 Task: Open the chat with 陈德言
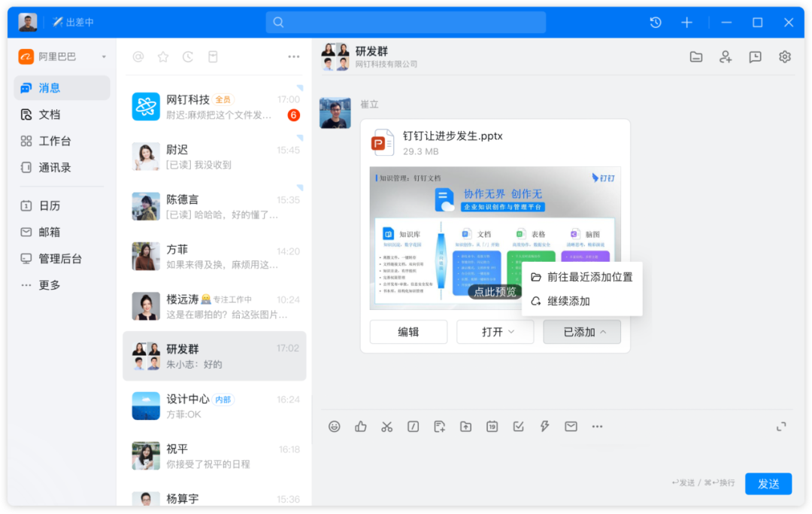pos(214,206)
